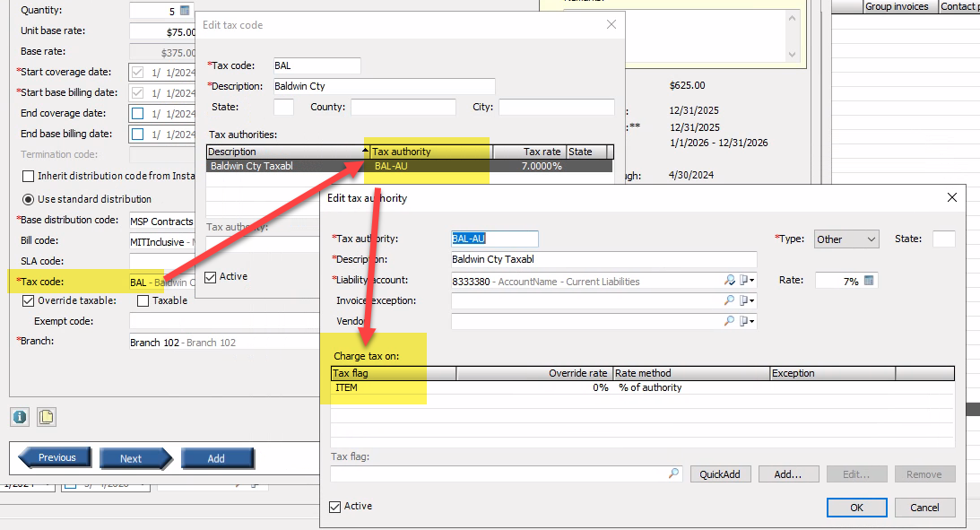Click the Rate method column header
The image size is (980, 530).
pos(691,373)
